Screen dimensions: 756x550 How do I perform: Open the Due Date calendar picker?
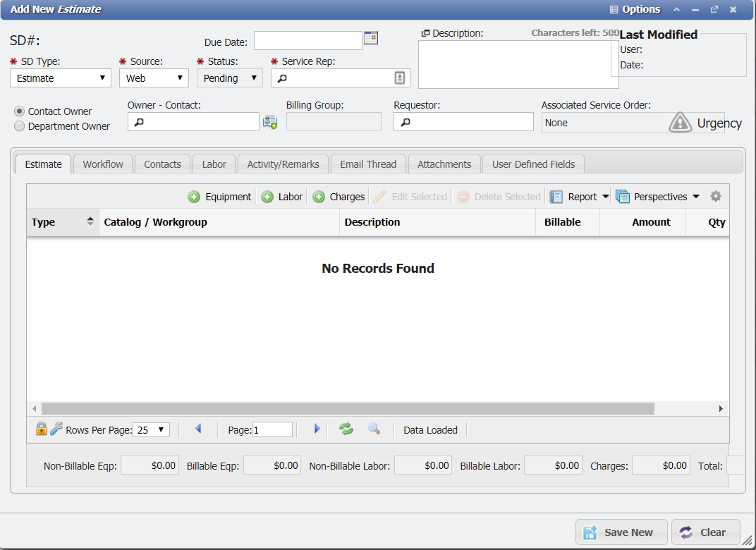tap(370, 37)
